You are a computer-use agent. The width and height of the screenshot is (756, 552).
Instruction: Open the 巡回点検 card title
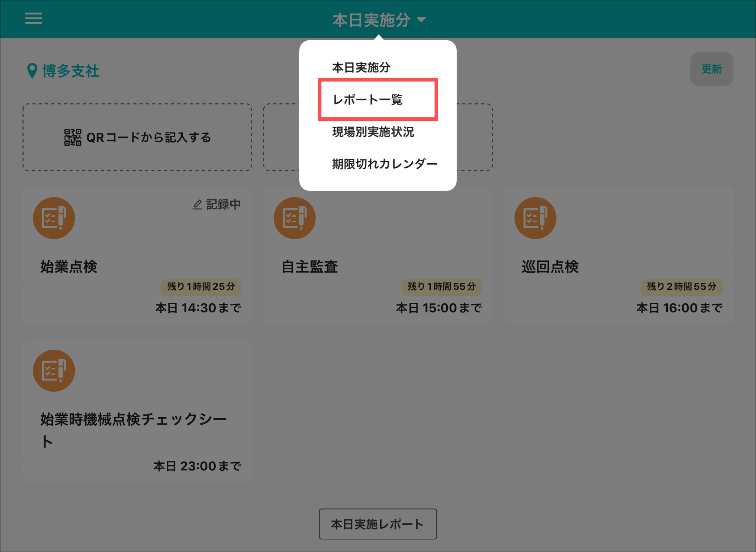[x=550, y=267]
